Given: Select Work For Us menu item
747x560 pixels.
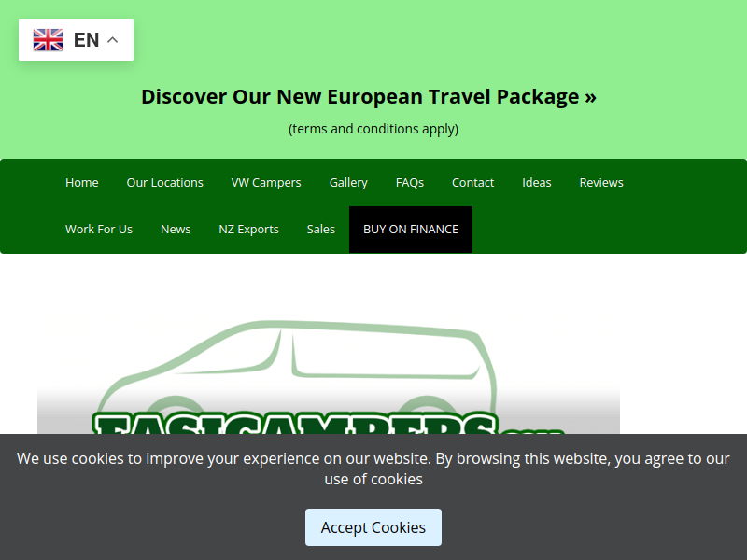Looking at the screenshot, I should pyautogui.click(x=99, y=229).
